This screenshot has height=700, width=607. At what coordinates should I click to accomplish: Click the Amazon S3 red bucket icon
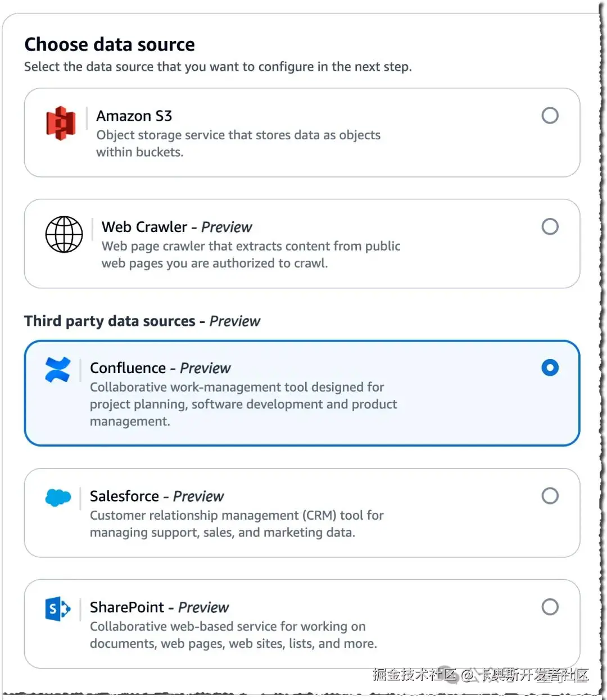click(x=61, y=123)
